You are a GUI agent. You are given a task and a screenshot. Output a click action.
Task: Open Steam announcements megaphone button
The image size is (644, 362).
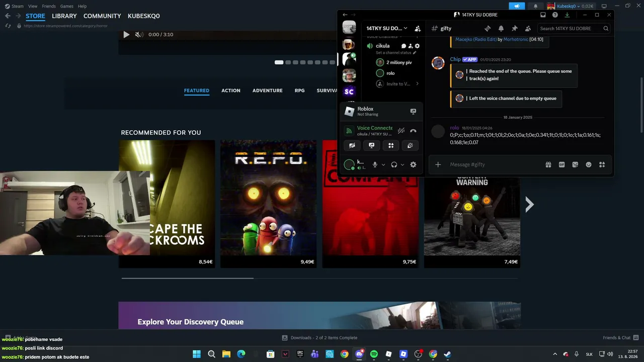(x=517, y=6)
